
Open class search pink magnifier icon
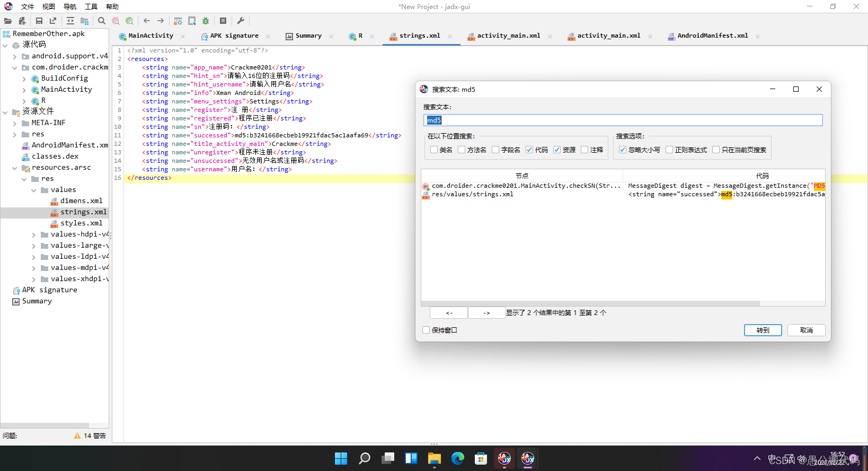[116, 21]
